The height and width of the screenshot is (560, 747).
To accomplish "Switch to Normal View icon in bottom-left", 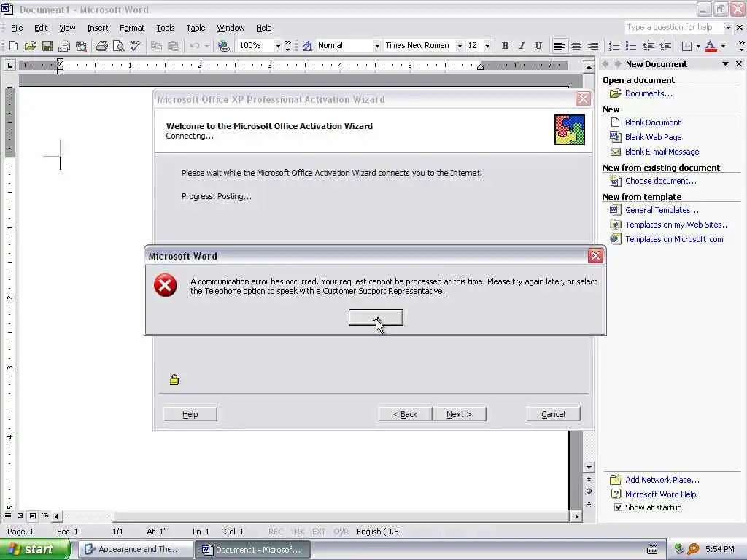I will tap(8, 516).
